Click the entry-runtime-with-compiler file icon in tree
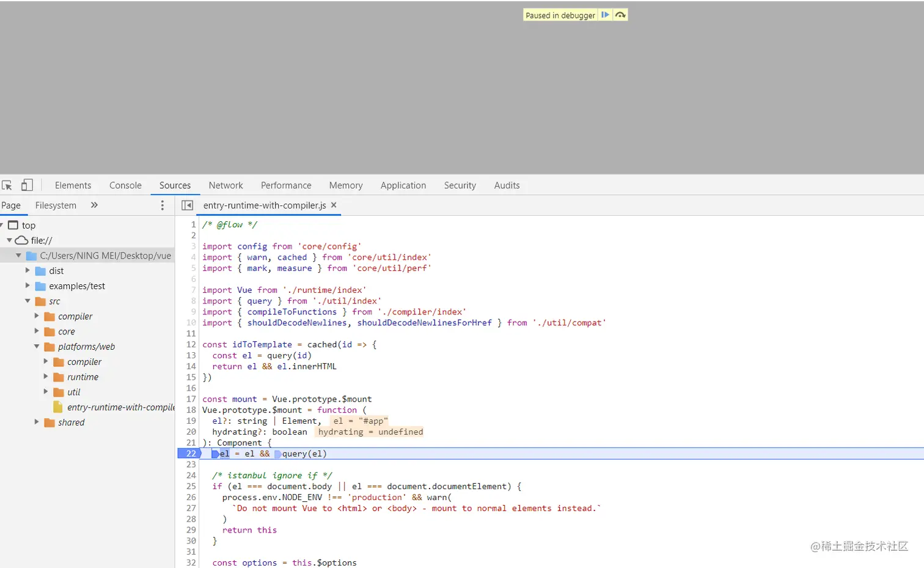This screenshot has width=924, height=568. coord(58,407)
